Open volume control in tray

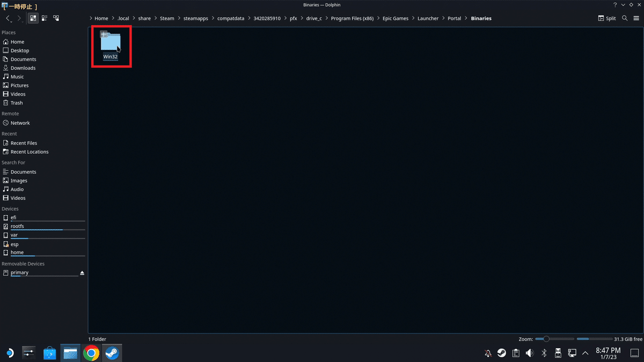coord(530,353)
